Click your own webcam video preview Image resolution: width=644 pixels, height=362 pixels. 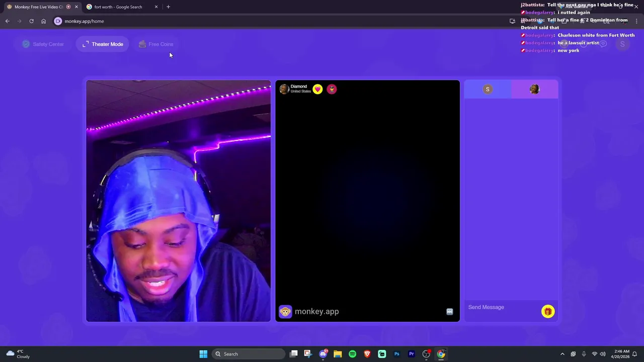tap(178, 201)
